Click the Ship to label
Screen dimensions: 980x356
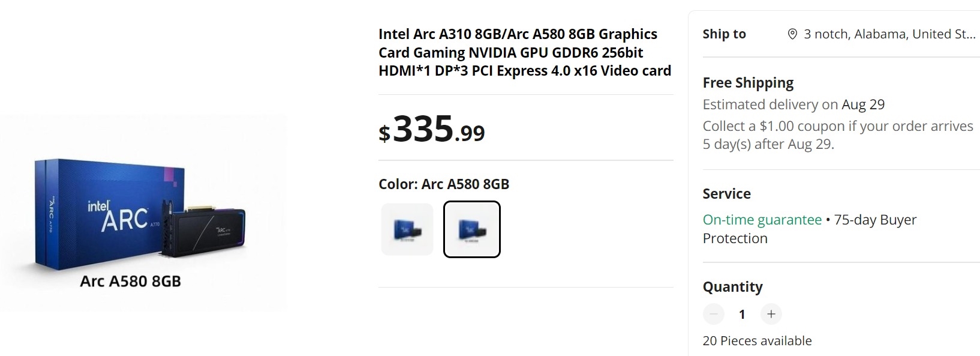pyautogui.click(x=724, y=34)
